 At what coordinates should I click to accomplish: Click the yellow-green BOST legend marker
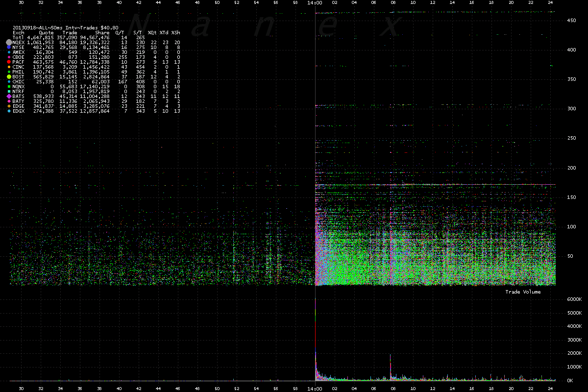pyautogui.click(x=9, y=77)
